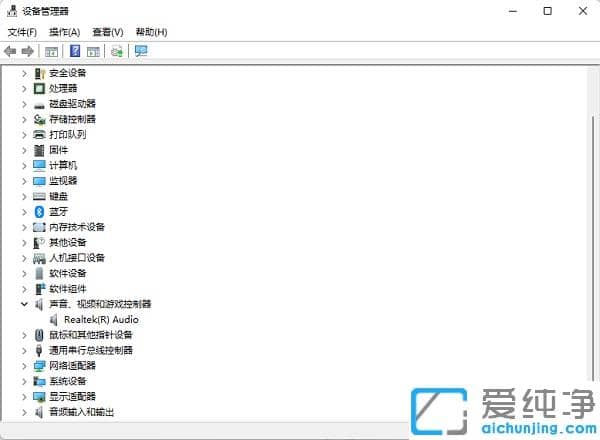The image size is (600, 440).
Task: Click the 人机接口设备 icon
Action: [x=39, y=258]
